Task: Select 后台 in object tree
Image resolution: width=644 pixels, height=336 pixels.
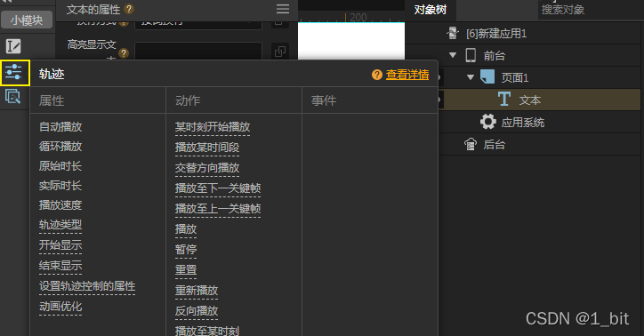Action: [494, 144]
